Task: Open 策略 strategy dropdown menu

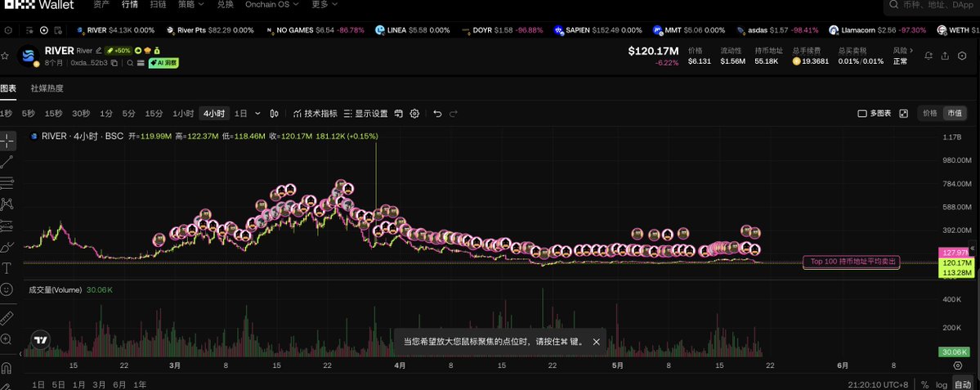Action: point(190,4)
